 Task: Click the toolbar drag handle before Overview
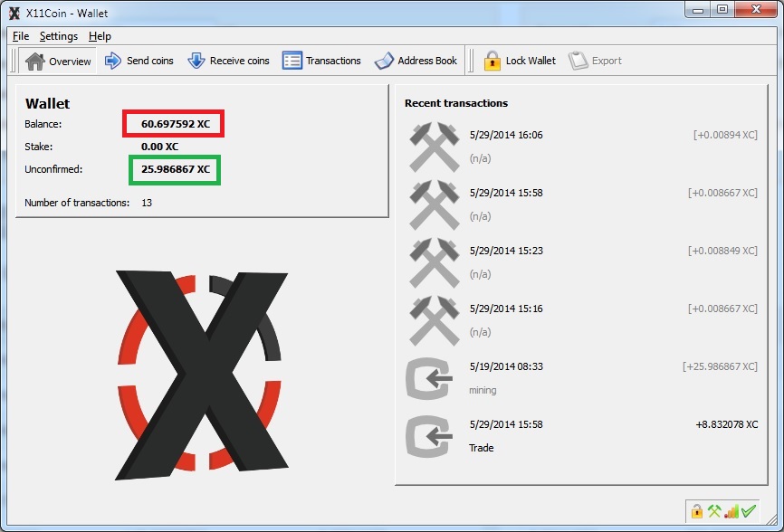[14, 61]
